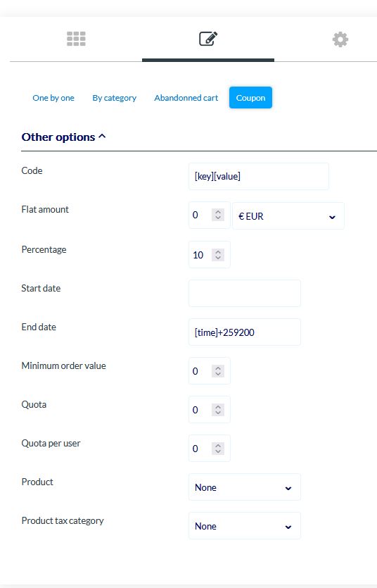This screenshot has width=377, height=588.
Task: Increase the Minimum order value stepper
Action: (x=218, y=368)
